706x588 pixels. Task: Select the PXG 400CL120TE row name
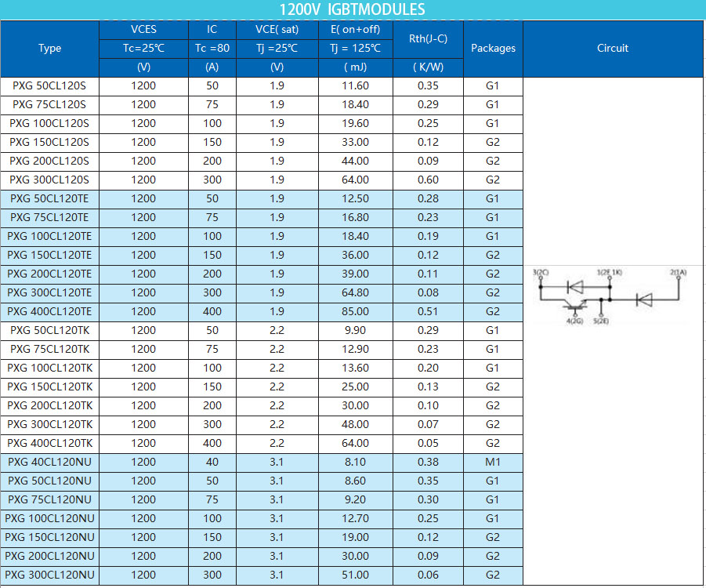pos(49,311)
